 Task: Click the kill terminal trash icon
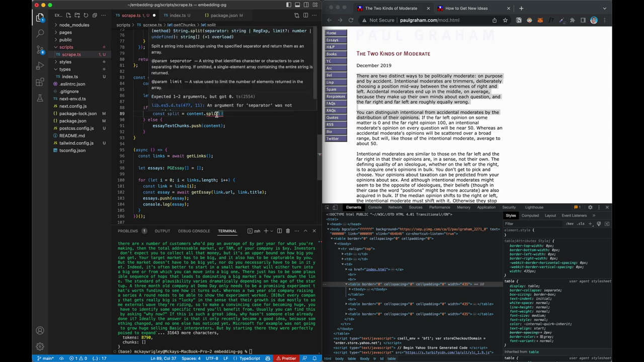288,231
